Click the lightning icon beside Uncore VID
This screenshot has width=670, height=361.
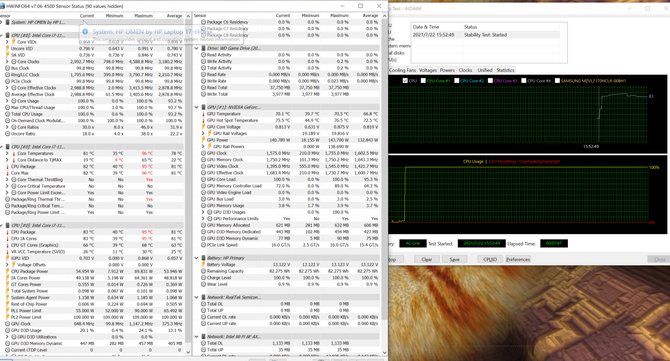tap(7, 48)
